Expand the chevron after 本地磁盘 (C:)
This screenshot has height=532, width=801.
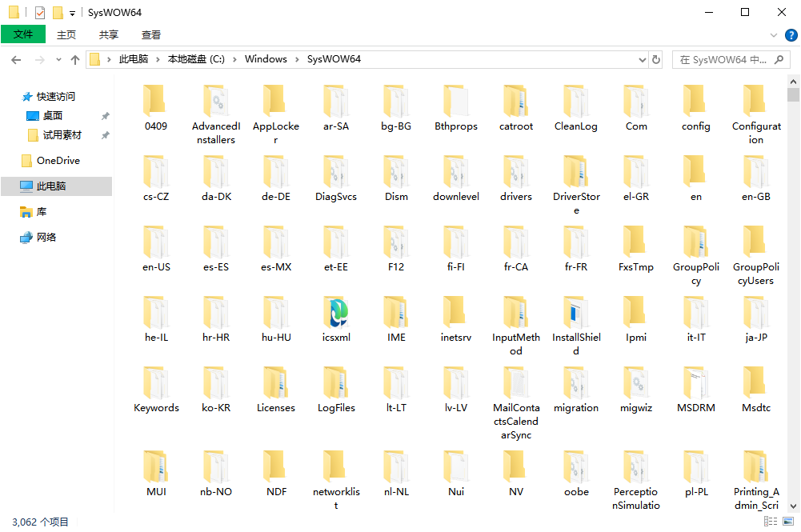(234, 60)
